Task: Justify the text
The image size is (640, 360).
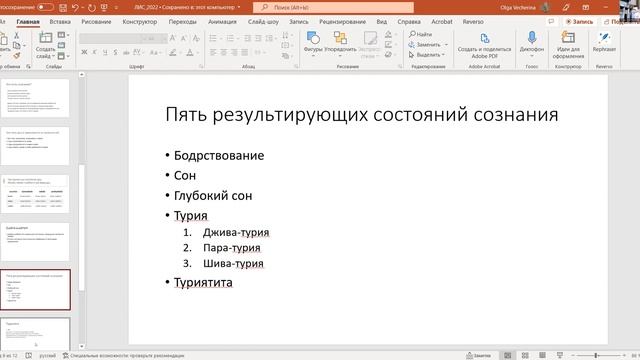Action: (244, 53)
